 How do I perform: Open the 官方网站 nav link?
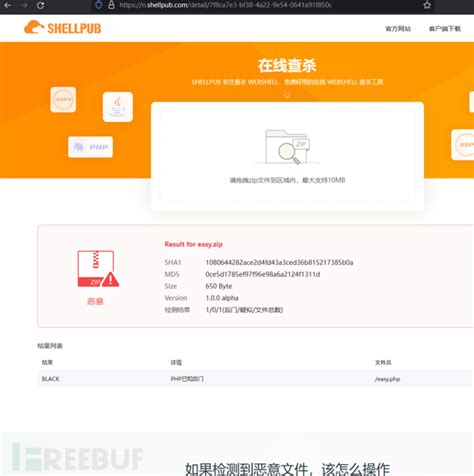(398, 29)
